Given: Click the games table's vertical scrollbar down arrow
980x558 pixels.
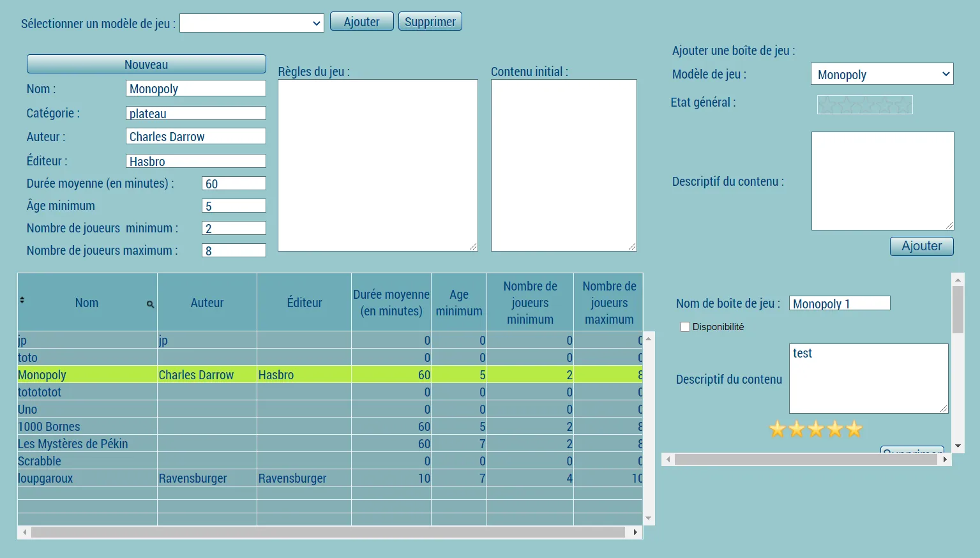Looking at the screenshot, I should [x=649, y=518].
